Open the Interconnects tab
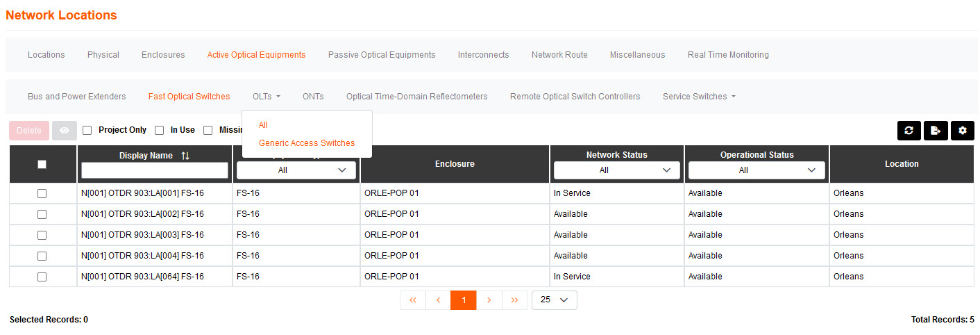980x335 pixels. (x=484, y=55)
